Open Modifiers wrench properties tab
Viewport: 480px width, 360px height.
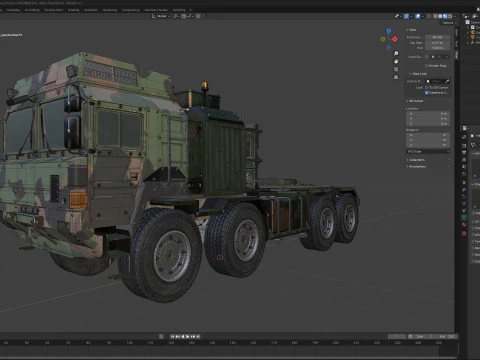click(464, 189)
